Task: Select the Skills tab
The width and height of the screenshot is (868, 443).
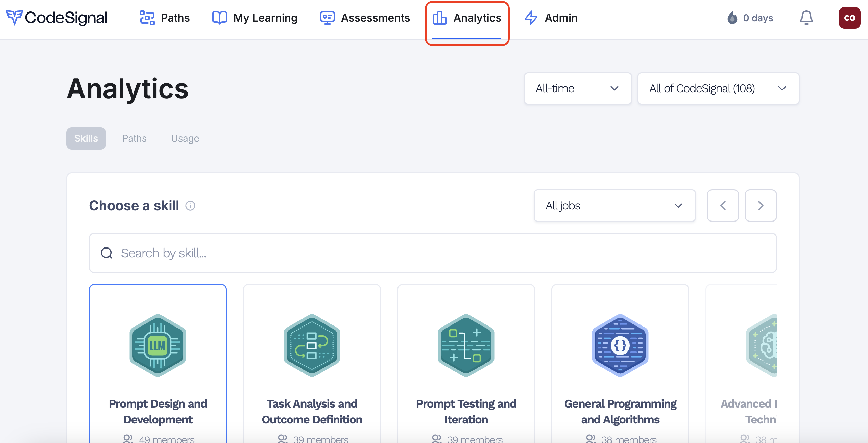Action: (x=86, y=138)
